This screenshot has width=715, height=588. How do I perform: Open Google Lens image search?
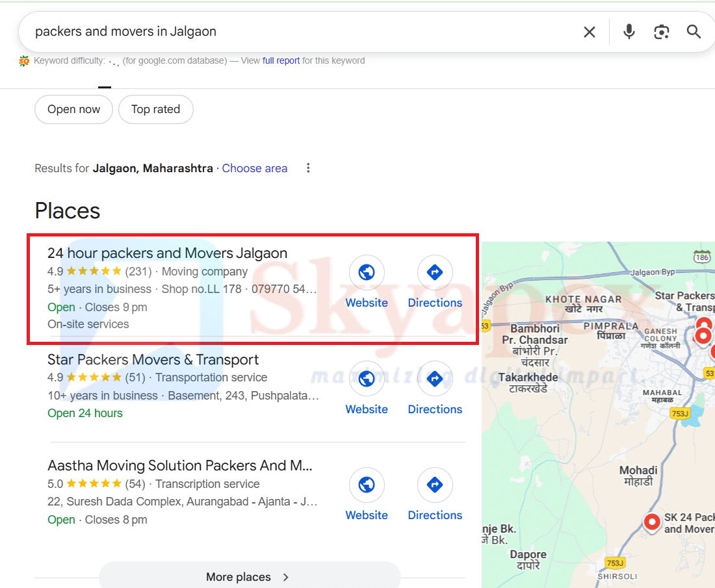click(x=661, y=32)
